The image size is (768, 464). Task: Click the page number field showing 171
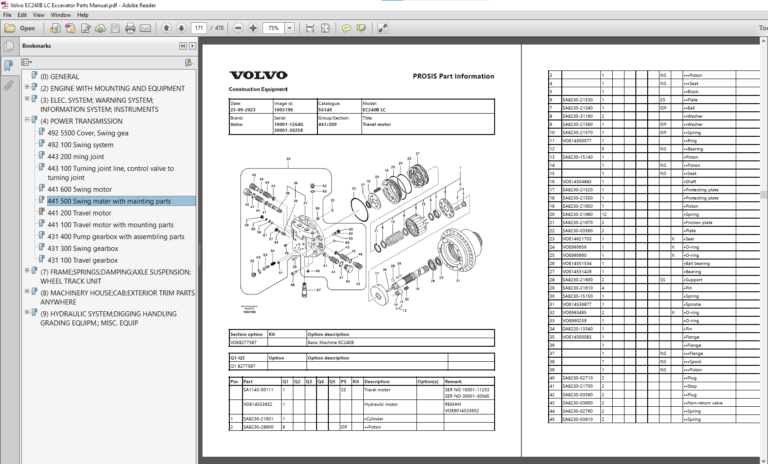[x=198, y=28]
